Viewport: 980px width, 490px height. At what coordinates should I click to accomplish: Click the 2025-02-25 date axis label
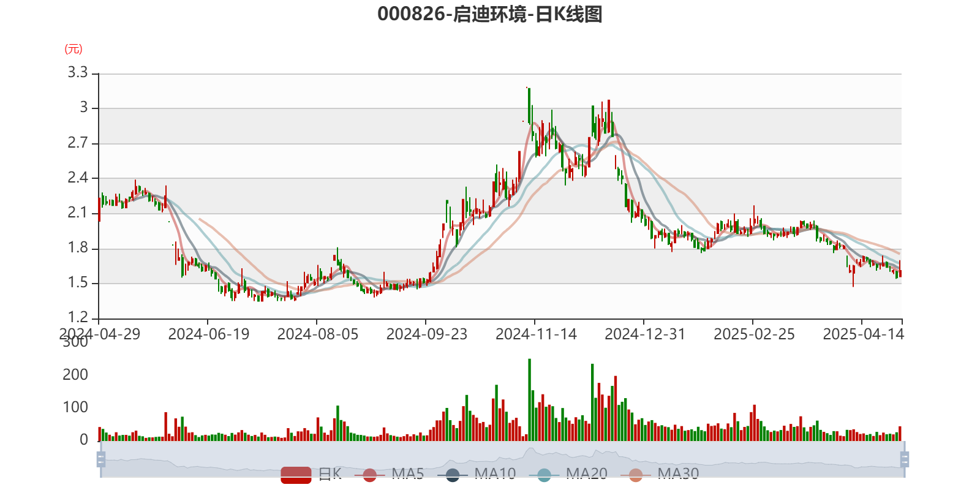click(754, 334)
